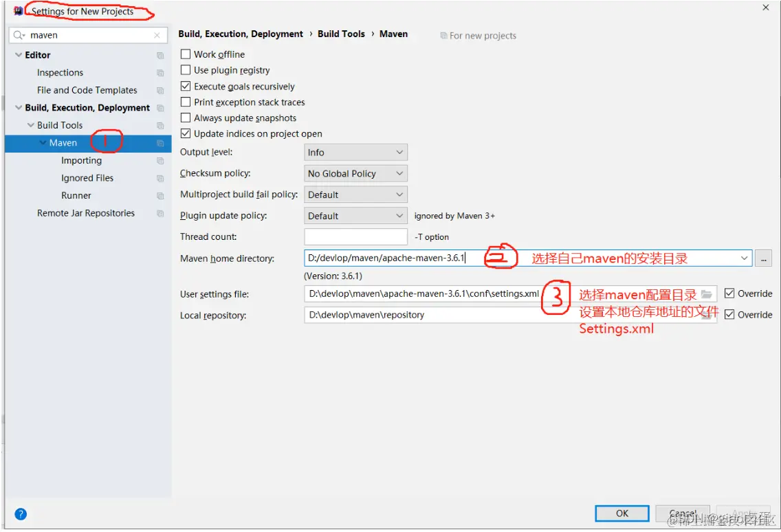
Task: Select File and Code Templates in the tree
Action: (87, 90)
